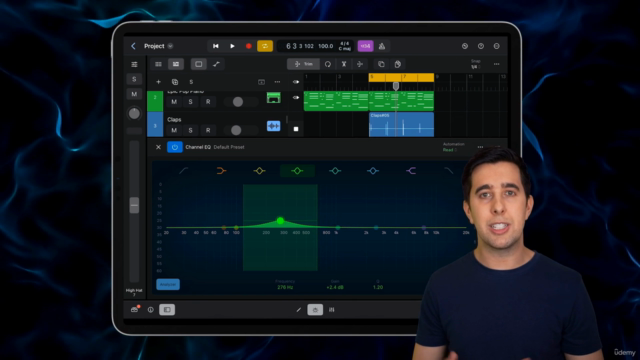
Task: Click the Claps track volume slider
Action: (x=241, y=131)
